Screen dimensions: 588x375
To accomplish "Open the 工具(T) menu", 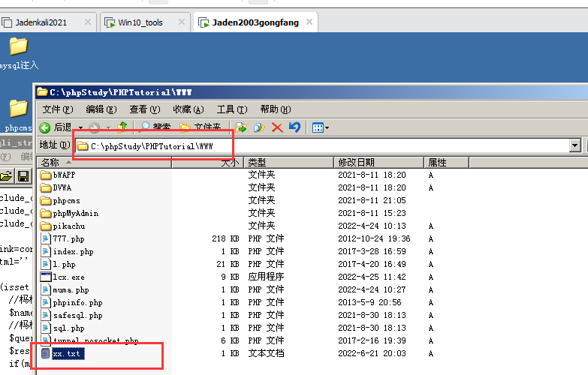I will [x=231, y=109].
